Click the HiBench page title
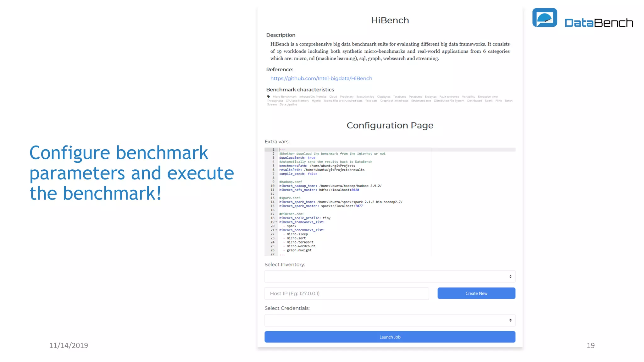Image resolution: width=644 pixels, height=362 pixels. pyautogui.click(x=390, y=20)
